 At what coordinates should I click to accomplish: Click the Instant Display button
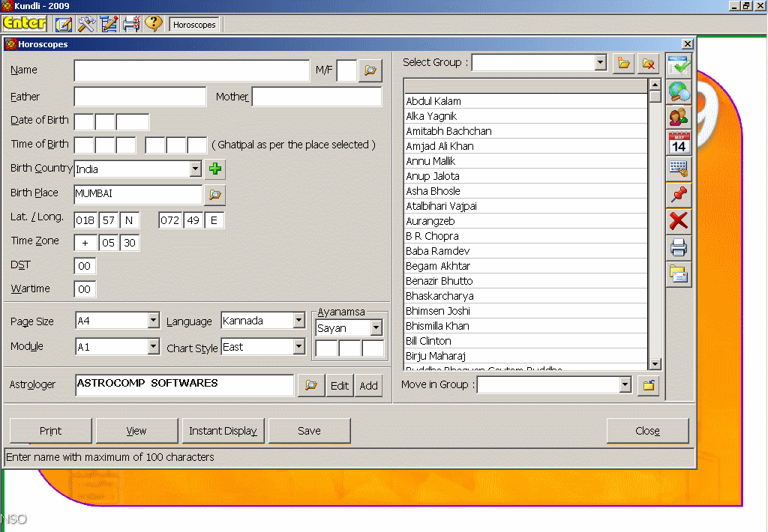pos(223,431)
